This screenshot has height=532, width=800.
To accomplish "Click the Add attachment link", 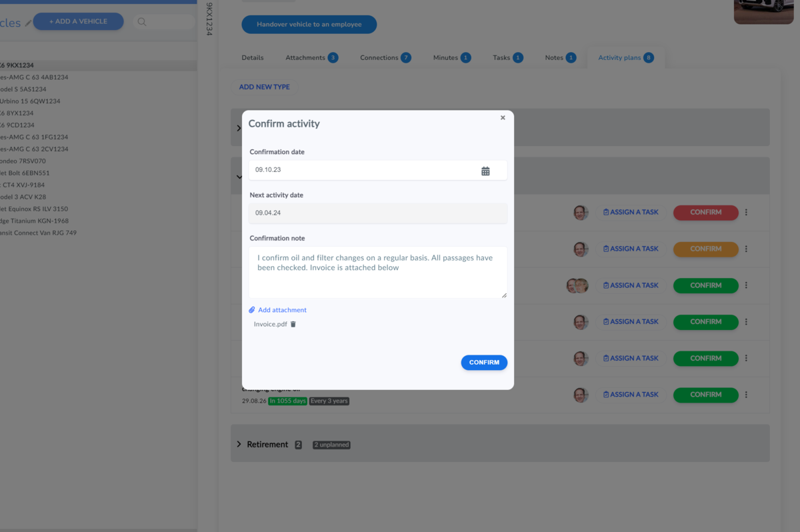I will [278, 310].
